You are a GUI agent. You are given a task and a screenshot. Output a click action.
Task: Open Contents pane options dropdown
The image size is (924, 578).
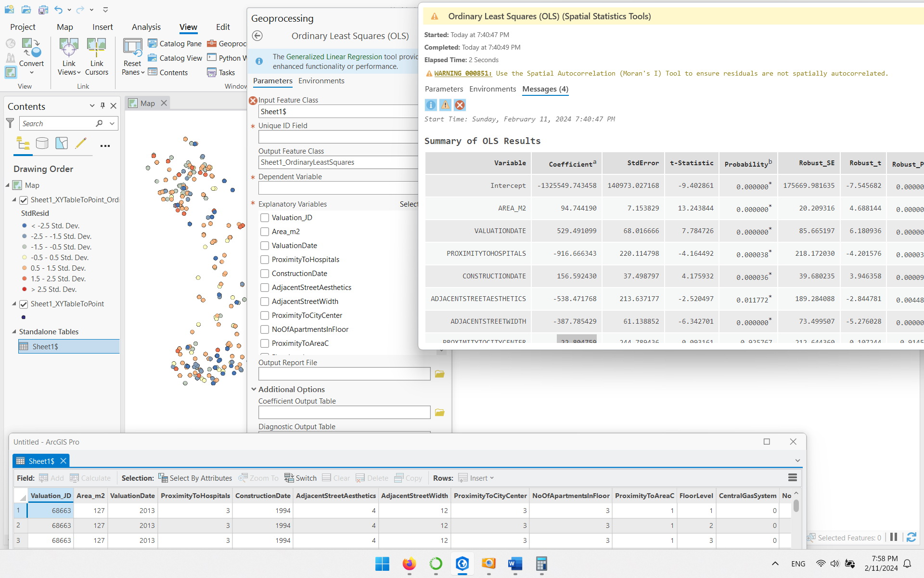click(x=92, y=106)
